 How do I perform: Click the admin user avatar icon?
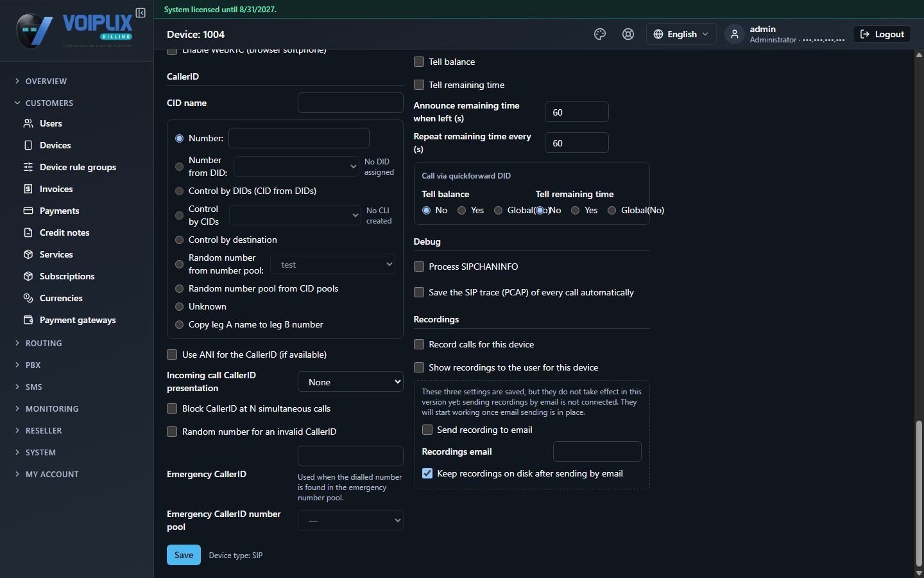pos(735,34)
